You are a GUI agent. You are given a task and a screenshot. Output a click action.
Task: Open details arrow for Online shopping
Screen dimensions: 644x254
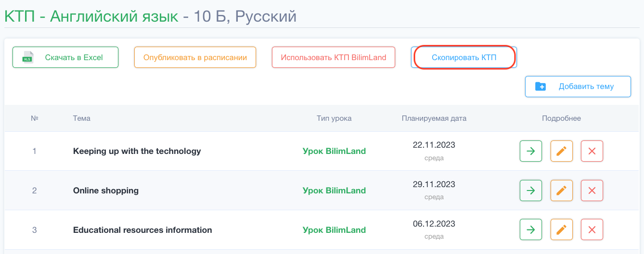[531, 190]
